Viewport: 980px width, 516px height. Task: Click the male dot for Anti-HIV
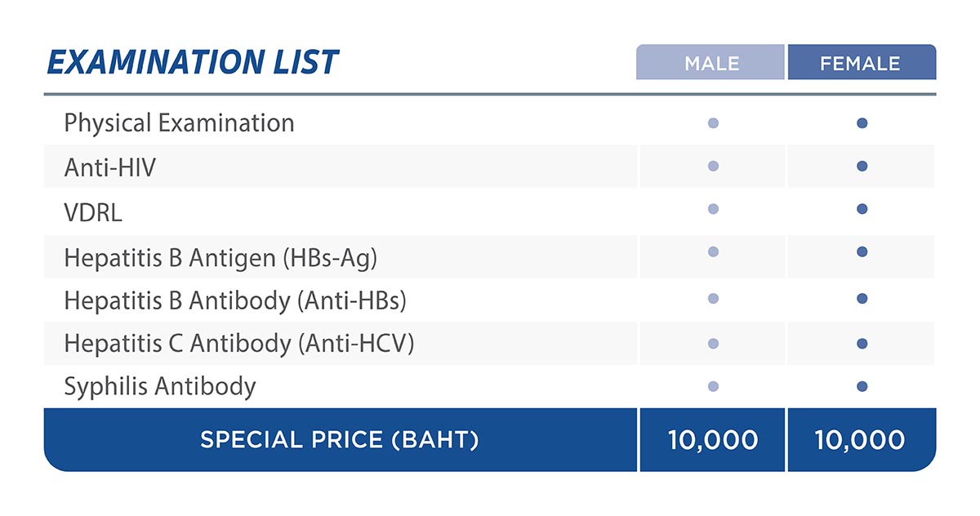pyautogui.click(x=713, y=167)
